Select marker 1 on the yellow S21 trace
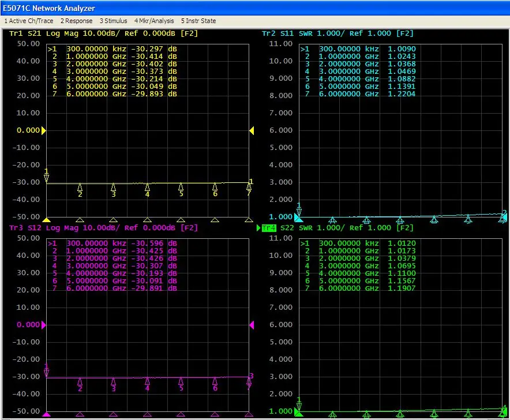Screen dimensions: 510x420 [46, 176]
